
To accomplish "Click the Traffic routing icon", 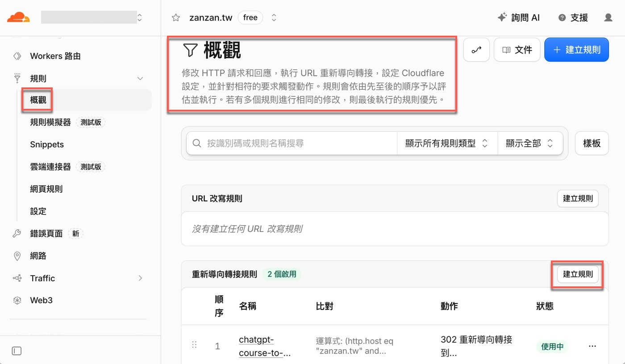I will coord(17,278).
